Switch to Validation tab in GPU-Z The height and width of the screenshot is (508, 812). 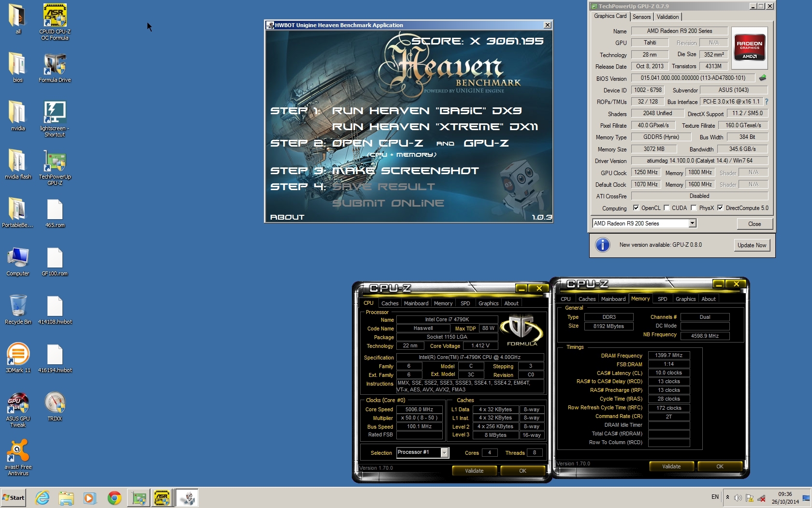point(667,17)
